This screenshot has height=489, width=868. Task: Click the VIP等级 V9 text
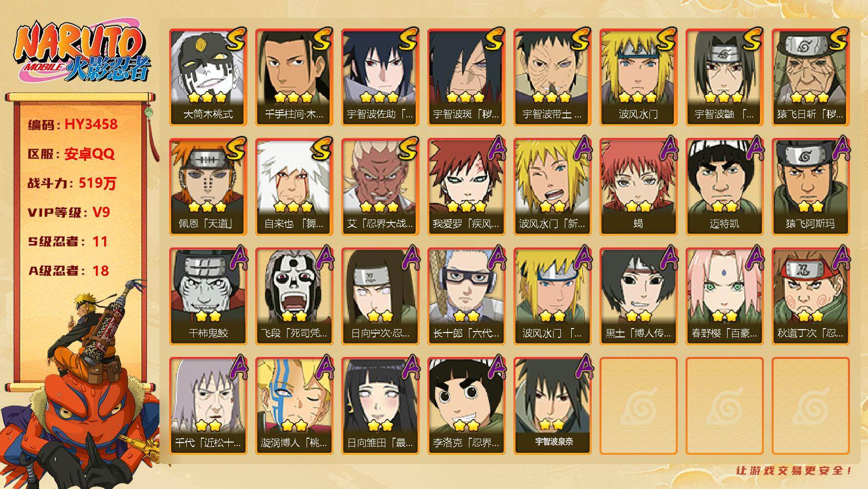coord(68,212)
